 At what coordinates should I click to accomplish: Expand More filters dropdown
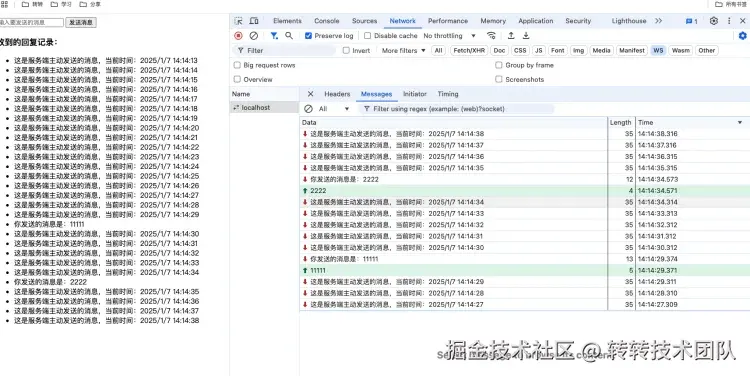404,51
